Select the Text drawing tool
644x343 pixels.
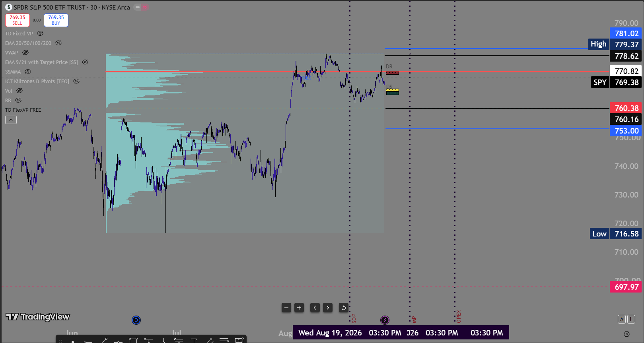(x=194, y=340)
